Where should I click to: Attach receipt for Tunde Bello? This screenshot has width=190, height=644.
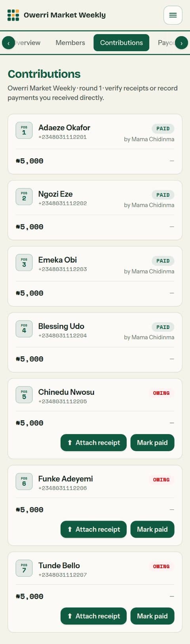(x=93, y=616)
